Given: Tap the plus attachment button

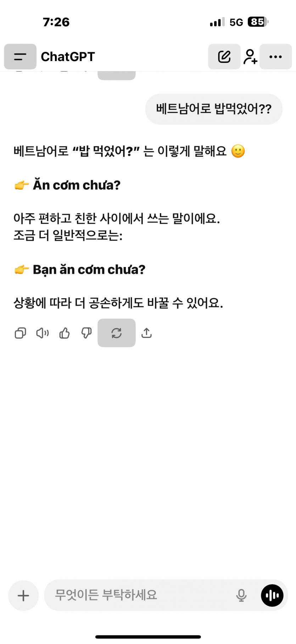Looking at the screenshot, I should pos(23,595).
